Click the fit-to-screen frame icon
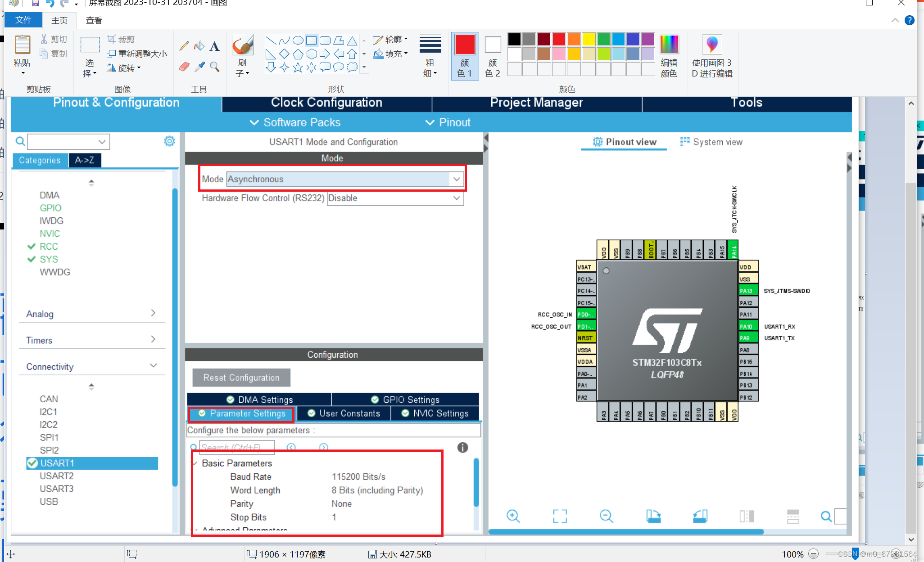This screenshot has height=562, width=924. (560, 516)
